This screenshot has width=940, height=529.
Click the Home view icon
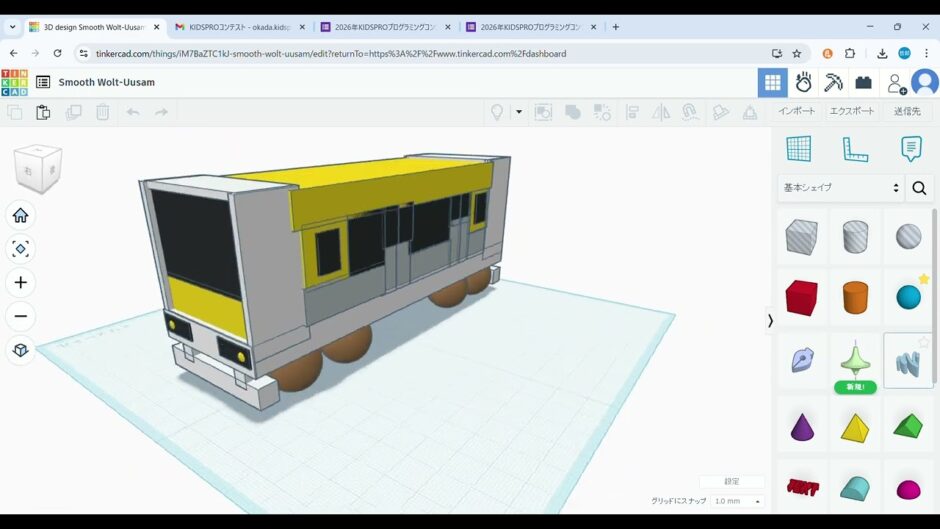[x=20, y=215]
